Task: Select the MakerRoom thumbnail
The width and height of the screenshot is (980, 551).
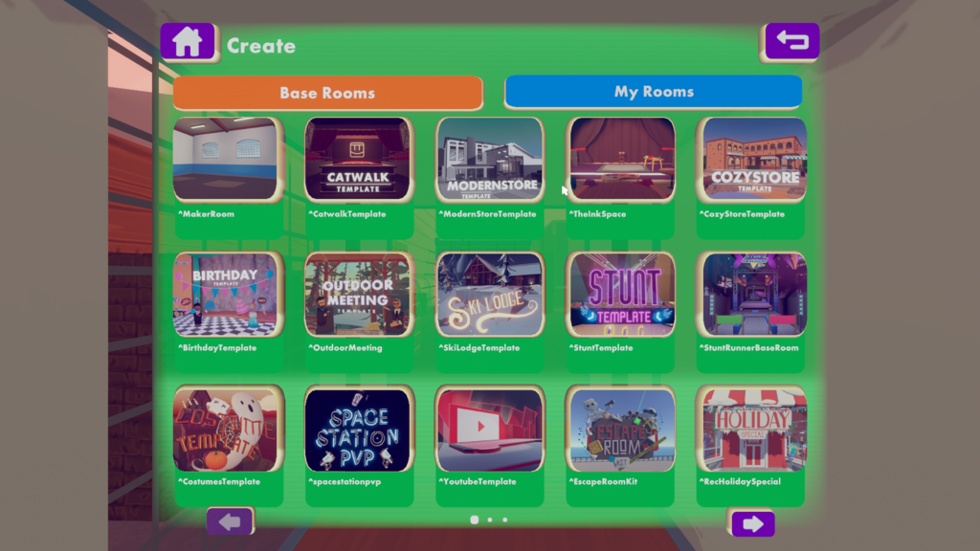Action: pyautogui.click(x=227, y=159)
